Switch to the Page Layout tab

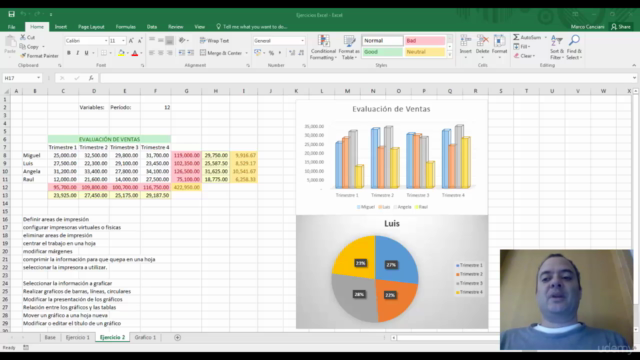coord(91,27)
